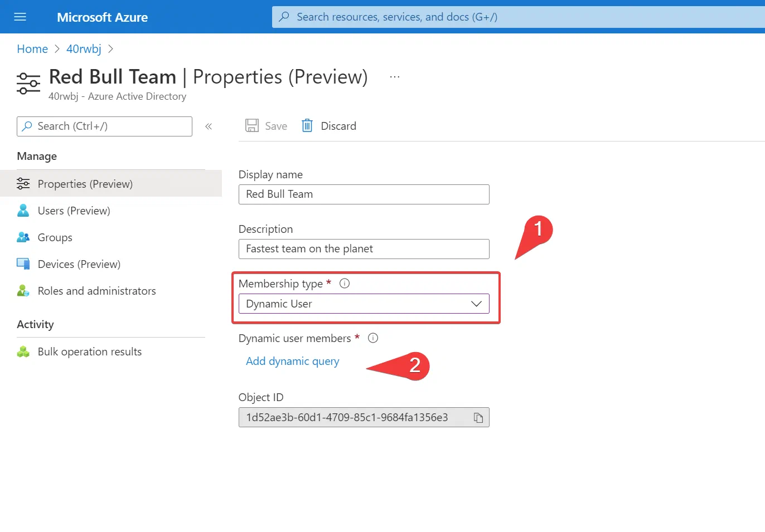The image size is (765, 532).
Task: Click the Membership type dropdown chevron
Action: (x=476, y=304)
